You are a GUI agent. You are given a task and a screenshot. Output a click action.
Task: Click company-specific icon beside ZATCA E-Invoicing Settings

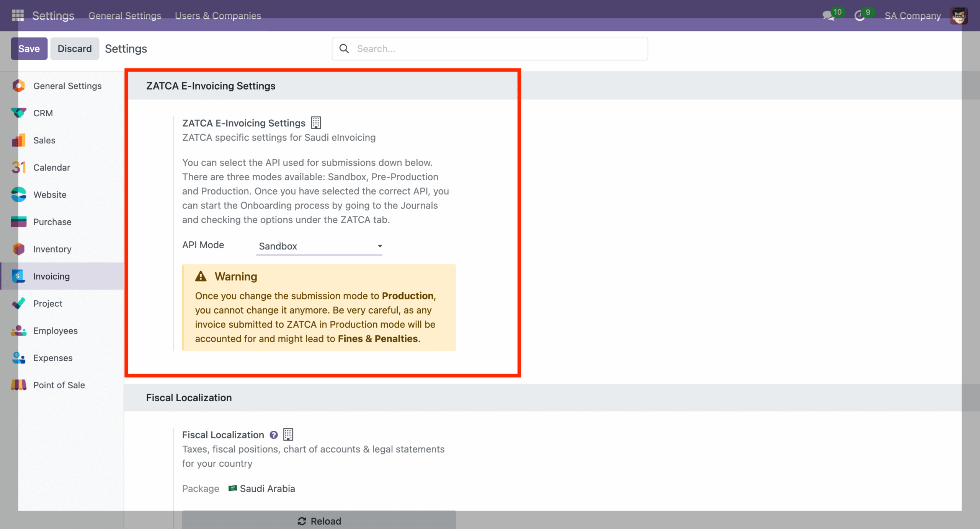[316, 123]
